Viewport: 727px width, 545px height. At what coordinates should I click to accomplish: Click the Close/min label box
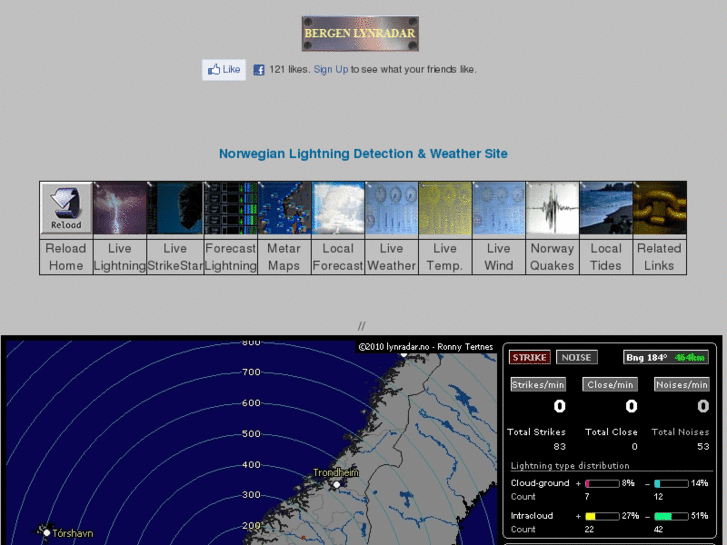610,385
